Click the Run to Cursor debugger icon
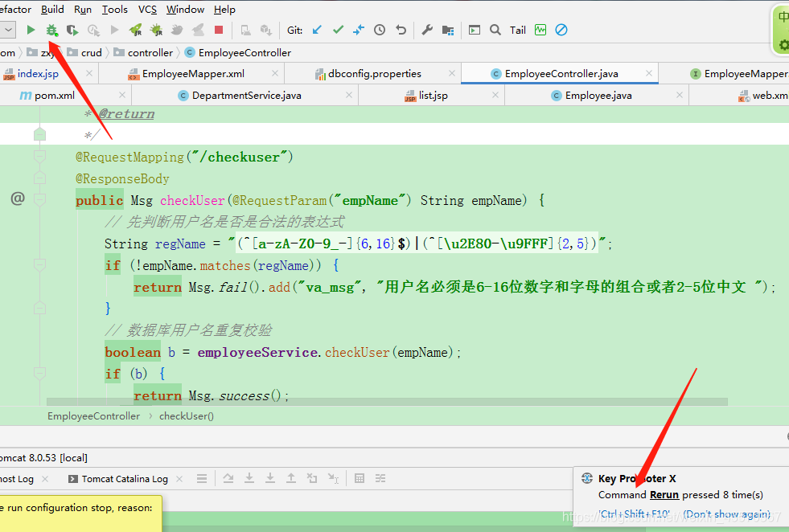 pos(333,478)
